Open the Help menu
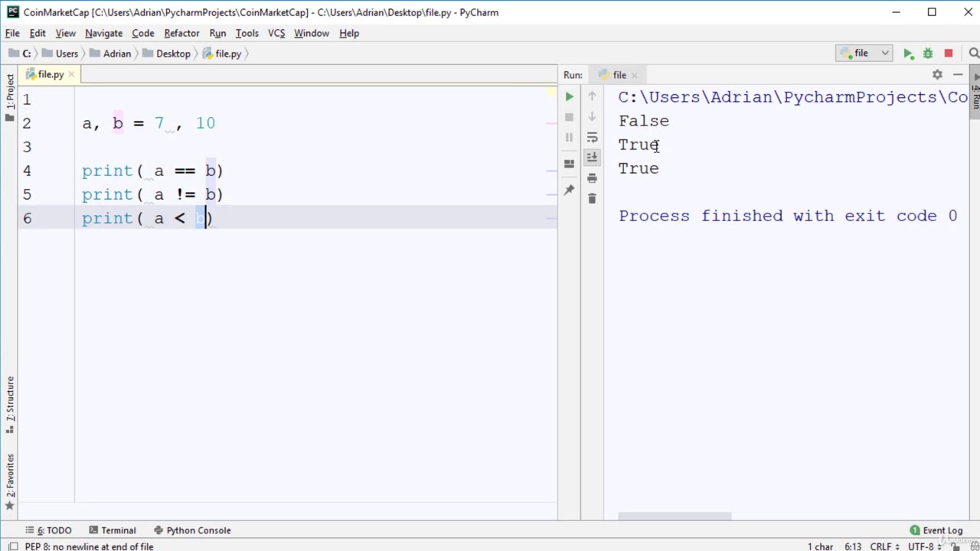 click(x=349, y=33)
